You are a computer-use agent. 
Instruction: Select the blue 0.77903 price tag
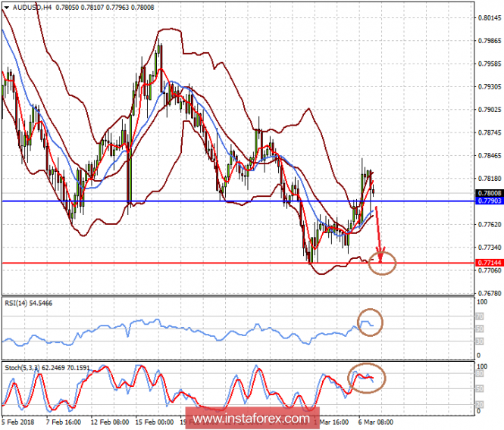(489, 201)
